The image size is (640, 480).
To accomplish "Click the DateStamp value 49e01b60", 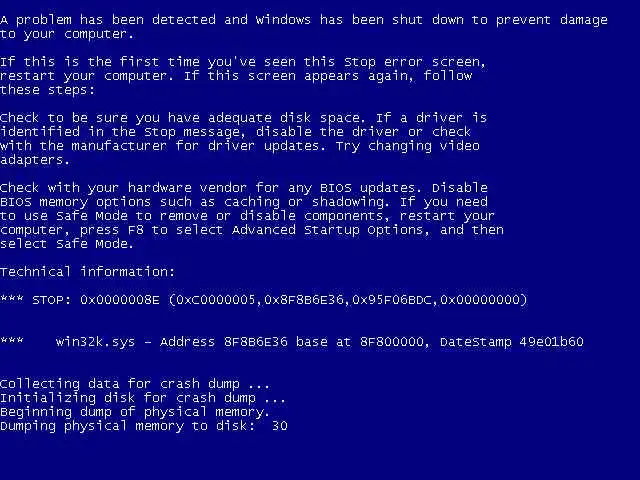I will [x=551, y=342].
